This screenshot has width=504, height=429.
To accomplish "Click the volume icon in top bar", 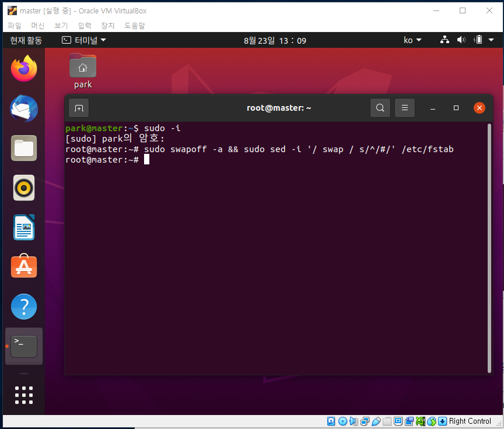I will (x=461, y=40).
